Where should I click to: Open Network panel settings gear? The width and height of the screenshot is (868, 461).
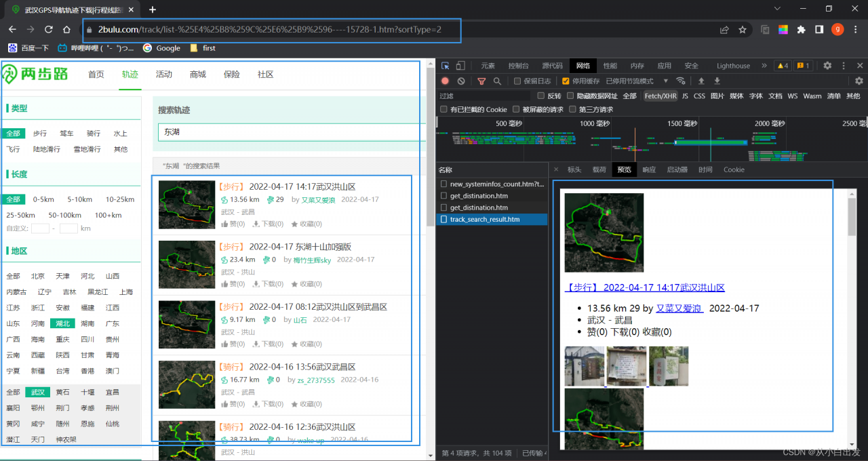859,81
